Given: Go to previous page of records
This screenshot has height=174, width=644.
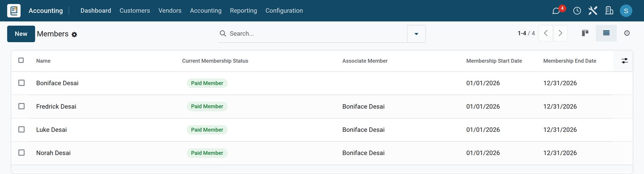Looking at the screenshot, I should [546, 33].
